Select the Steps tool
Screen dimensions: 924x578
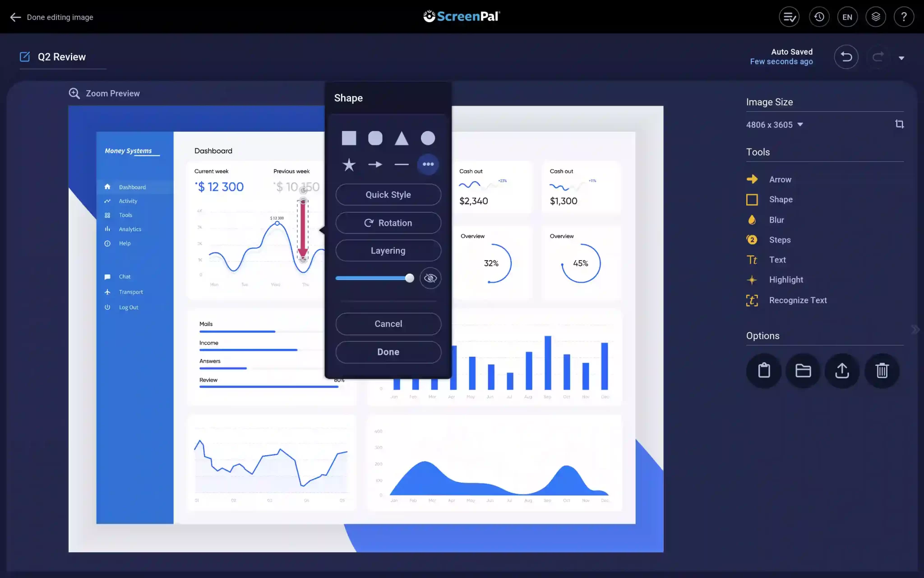coord(778,239)
